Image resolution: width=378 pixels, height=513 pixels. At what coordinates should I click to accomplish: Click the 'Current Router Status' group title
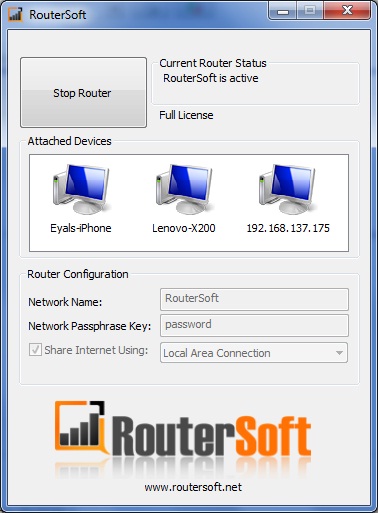coord(213,63)
